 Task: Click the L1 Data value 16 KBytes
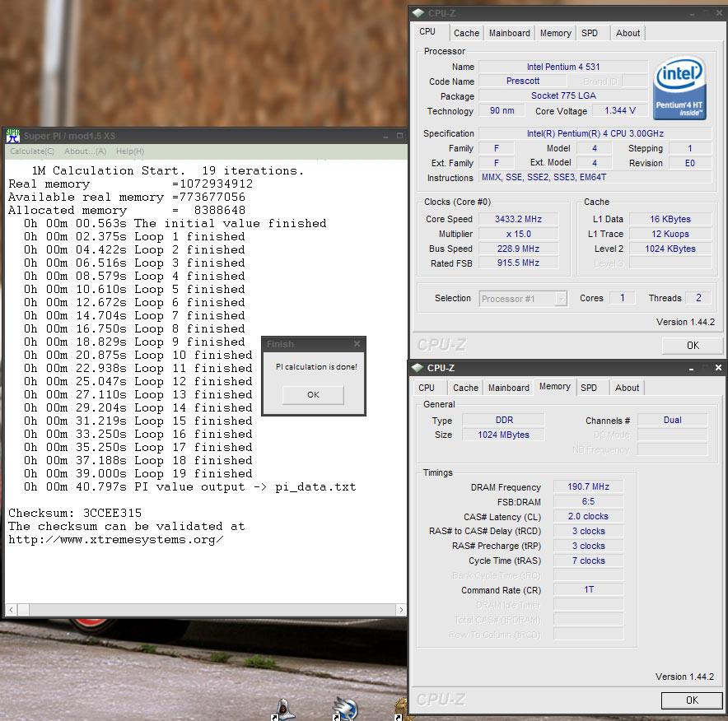click(x=670, y=219)
